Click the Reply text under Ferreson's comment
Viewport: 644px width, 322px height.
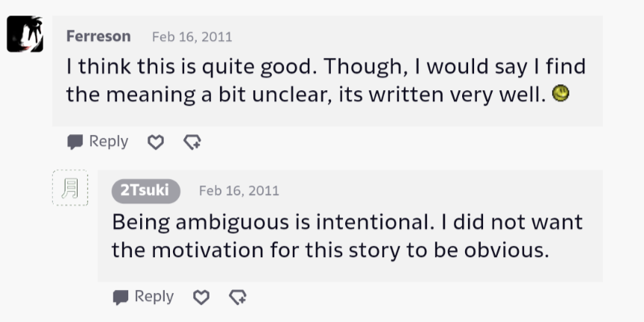coord(109,142)
